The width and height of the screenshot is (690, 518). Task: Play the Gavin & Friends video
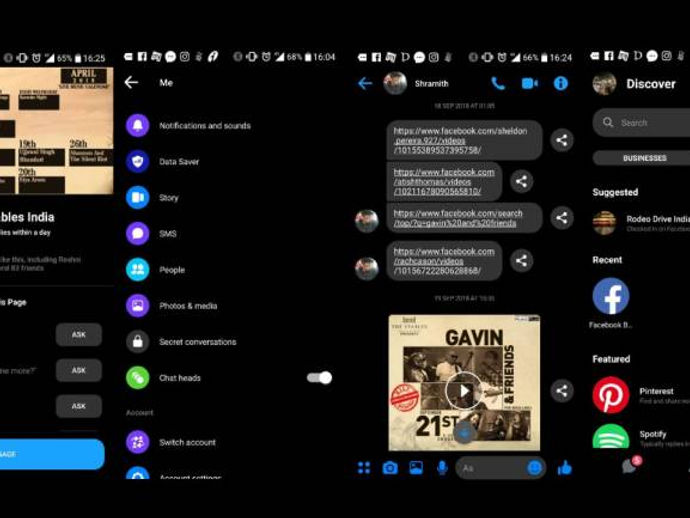coord(464,391)
